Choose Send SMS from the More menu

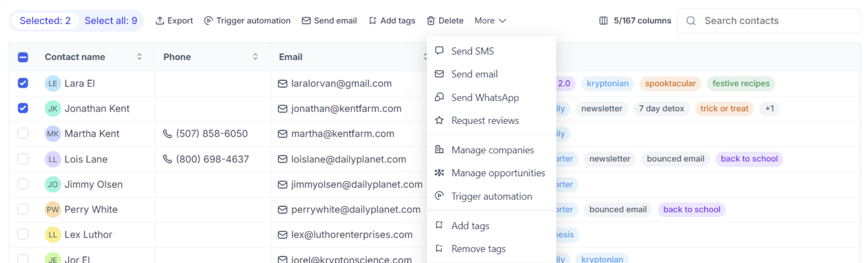491,51
